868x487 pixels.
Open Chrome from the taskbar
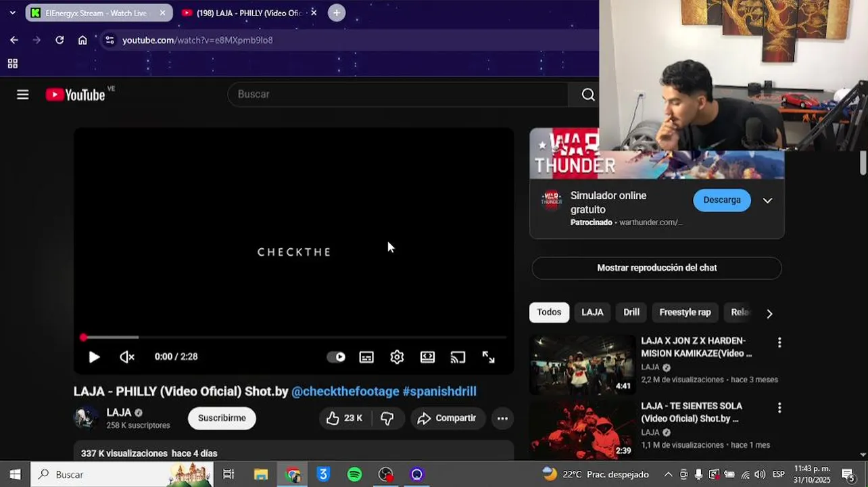tap(293, 475)
